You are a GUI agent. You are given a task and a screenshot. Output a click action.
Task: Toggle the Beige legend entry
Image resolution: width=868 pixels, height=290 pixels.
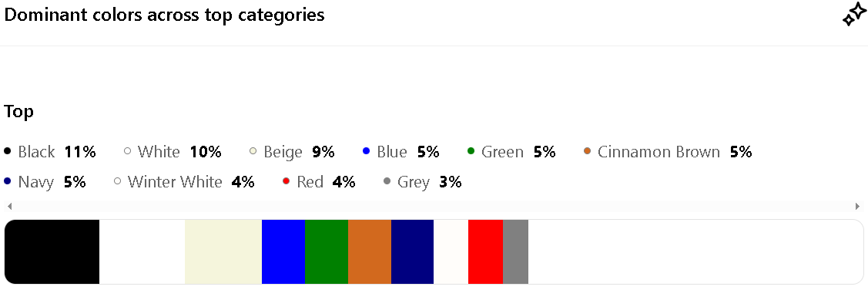292,151
